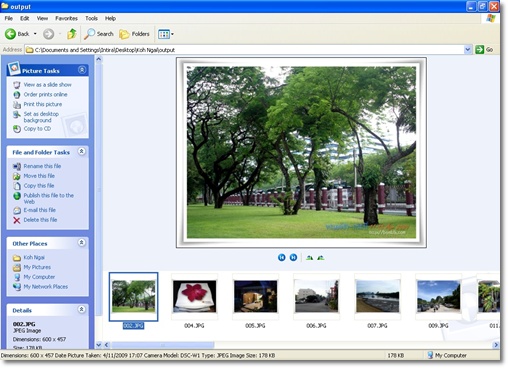
Task: Click the Copy to CD disc icon
Action: (x=17, y=129)
